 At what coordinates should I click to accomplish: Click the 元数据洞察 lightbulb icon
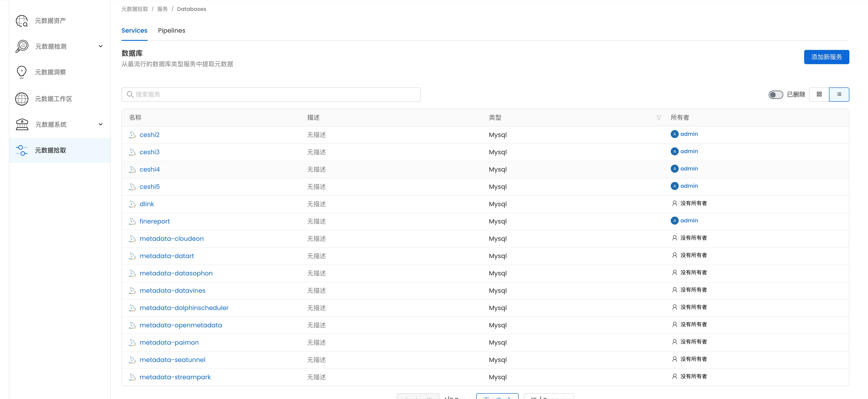coord(22,72)
